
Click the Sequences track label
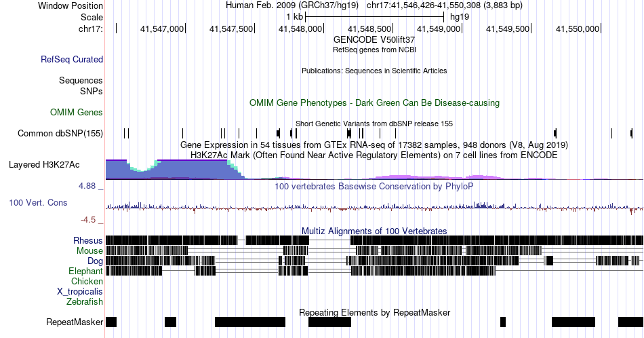(81, 80)
